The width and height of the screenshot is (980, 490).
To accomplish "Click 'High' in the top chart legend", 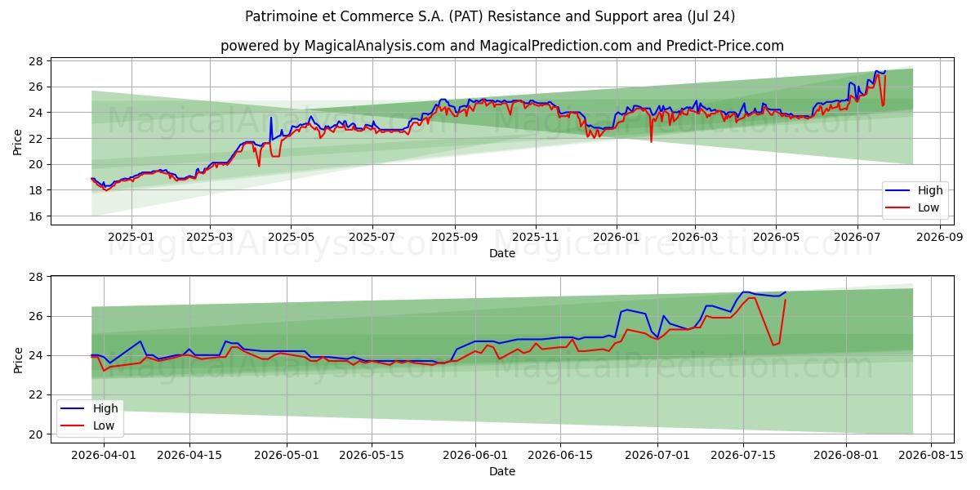I will point(930,190).
